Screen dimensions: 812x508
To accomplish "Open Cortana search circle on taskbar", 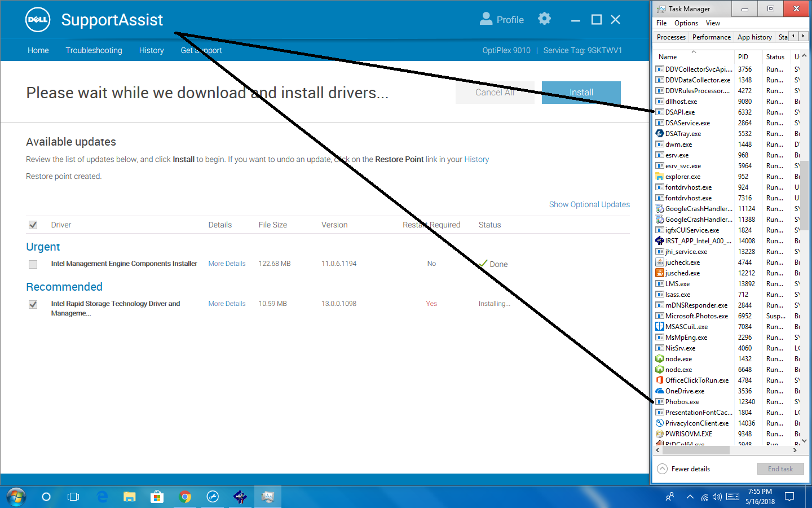I will [x=46, y=497].
